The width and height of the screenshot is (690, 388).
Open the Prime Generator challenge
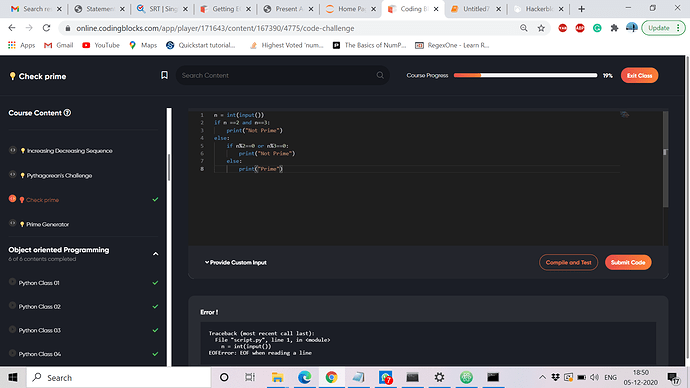pos(48,224)
